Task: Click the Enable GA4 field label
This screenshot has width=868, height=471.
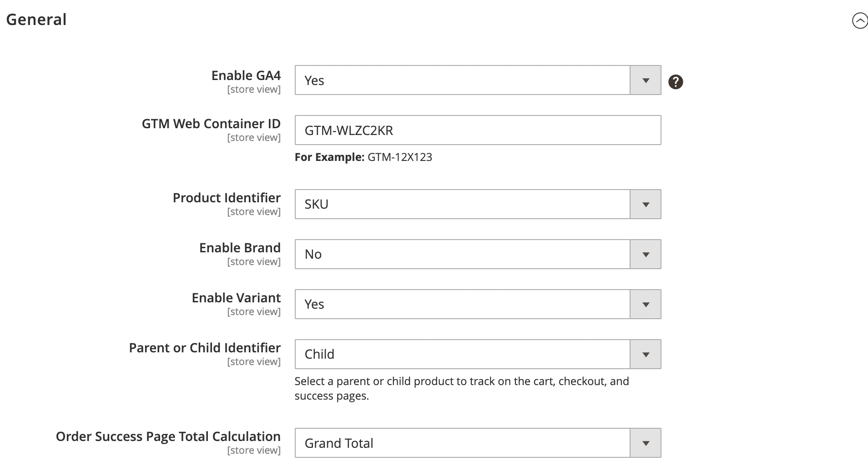Action: tap(246, 75)
